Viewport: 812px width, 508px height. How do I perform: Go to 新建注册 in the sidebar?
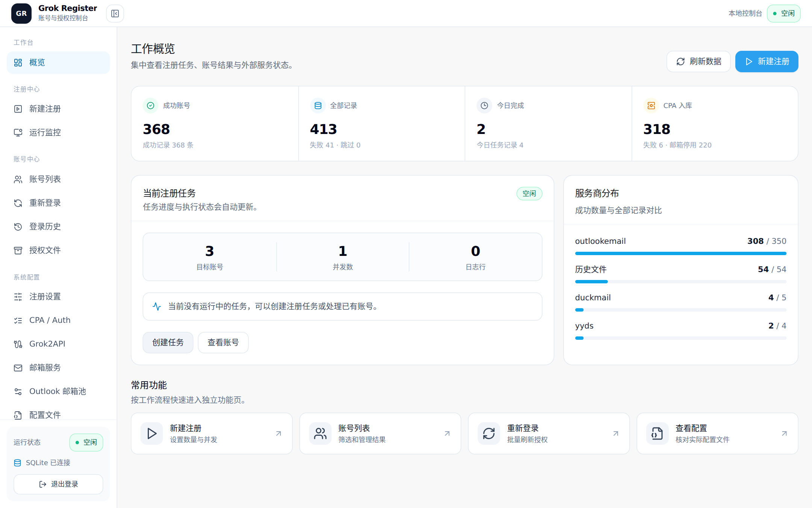coord(58,109)
